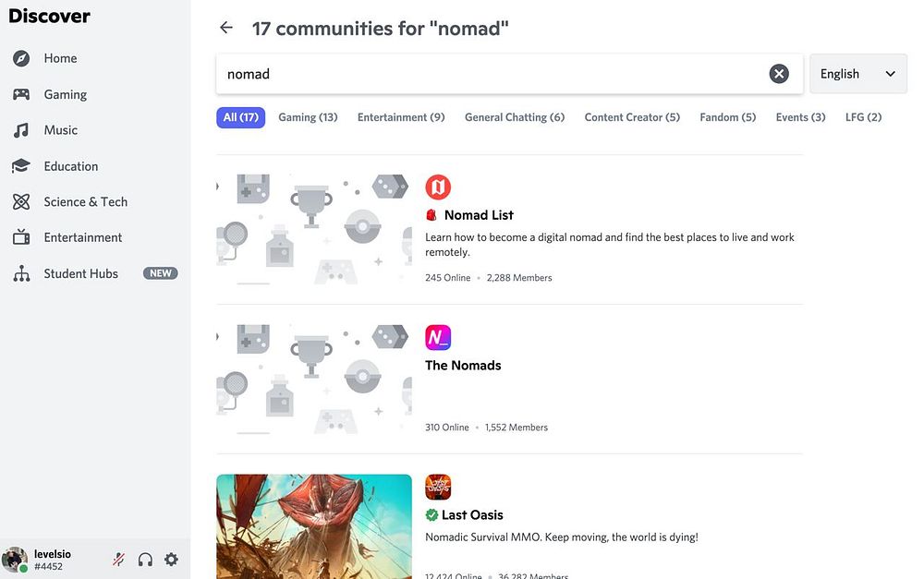
Task: Open the Entertainment category in the sidebar
Action: click(x=82, y=237)
